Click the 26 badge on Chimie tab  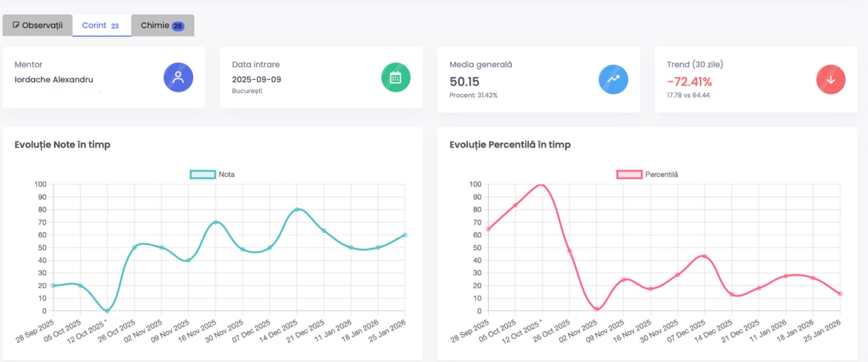coord(178,26)
